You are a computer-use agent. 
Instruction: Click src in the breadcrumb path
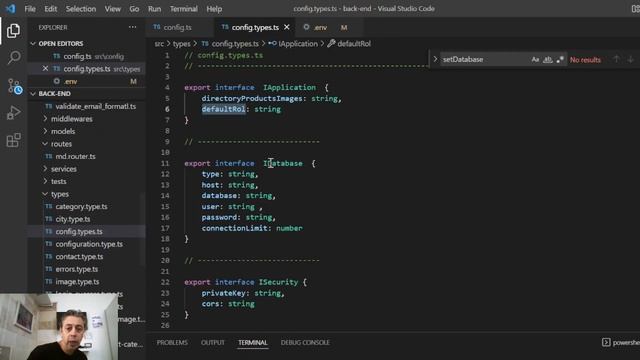[159, 44]
